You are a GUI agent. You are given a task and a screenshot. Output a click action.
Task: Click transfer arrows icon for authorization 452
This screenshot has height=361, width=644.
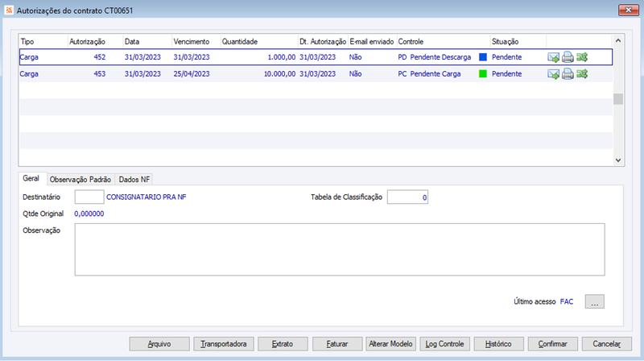click(x=582, y=57)
